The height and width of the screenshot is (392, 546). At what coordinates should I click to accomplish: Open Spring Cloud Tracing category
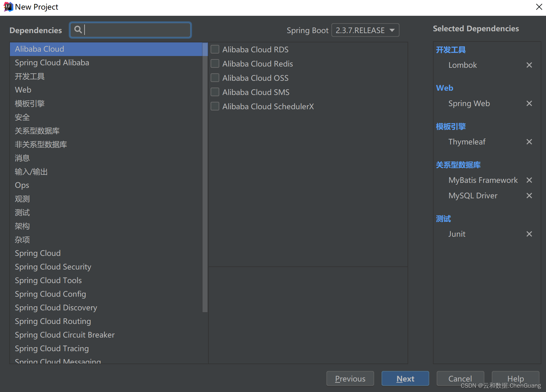106,349
